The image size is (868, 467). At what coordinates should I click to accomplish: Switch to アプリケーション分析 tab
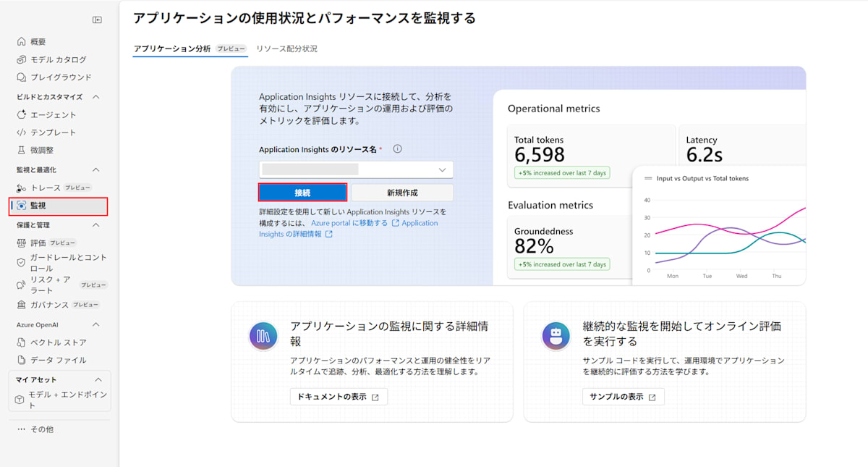coord(190,49)
